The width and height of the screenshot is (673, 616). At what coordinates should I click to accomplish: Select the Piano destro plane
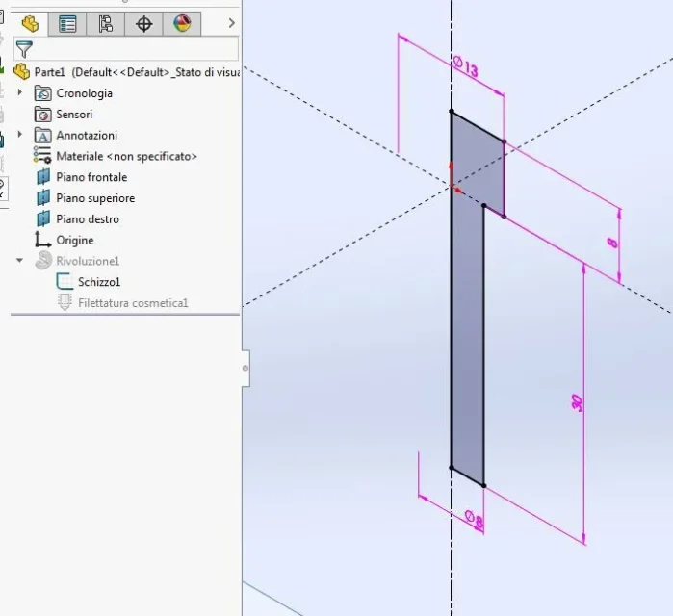click(88, 219)
